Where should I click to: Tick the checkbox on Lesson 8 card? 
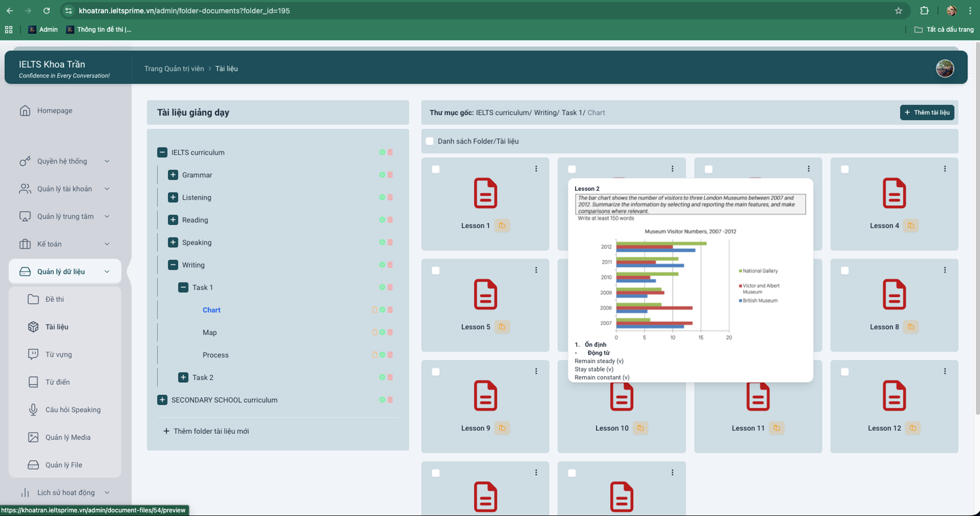point(844,271)
